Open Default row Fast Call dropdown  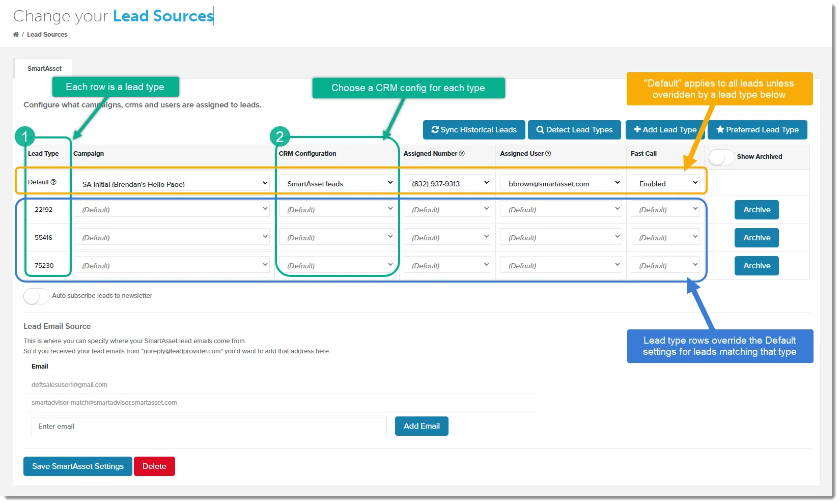(665, 183)
